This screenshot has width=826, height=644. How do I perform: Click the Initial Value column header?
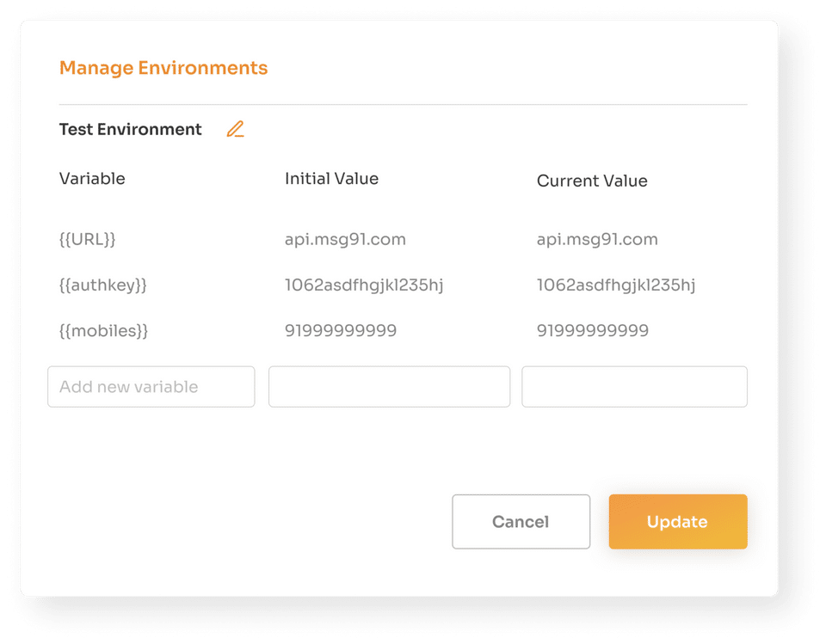click(331, 179)
